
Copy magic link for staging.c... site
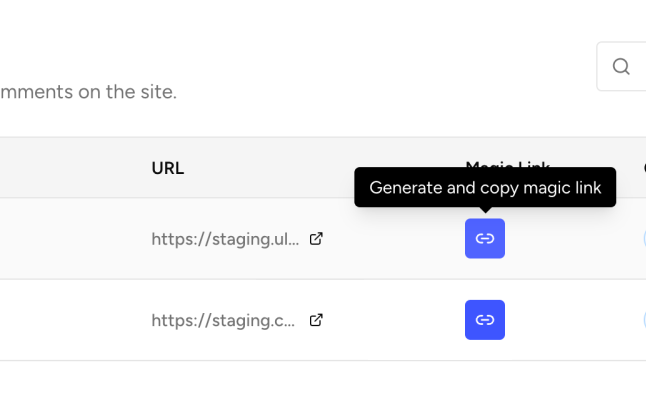(485, 320)
